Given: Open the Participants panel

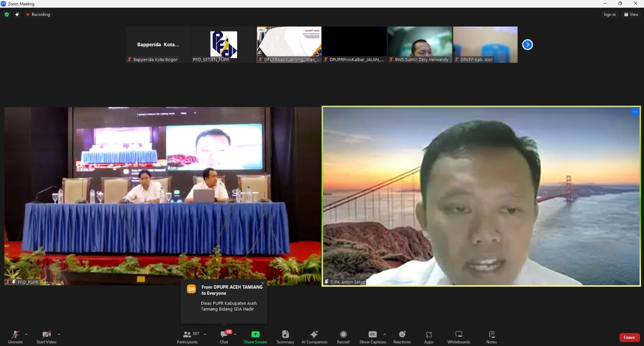Looking at the screenshot, I should click(x=187, y=337).
